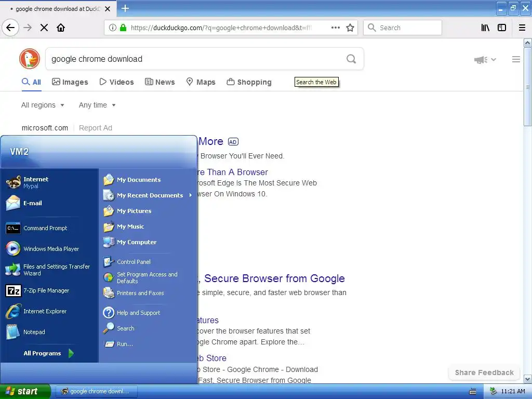Click the system tray network icon

click(494, 391)
